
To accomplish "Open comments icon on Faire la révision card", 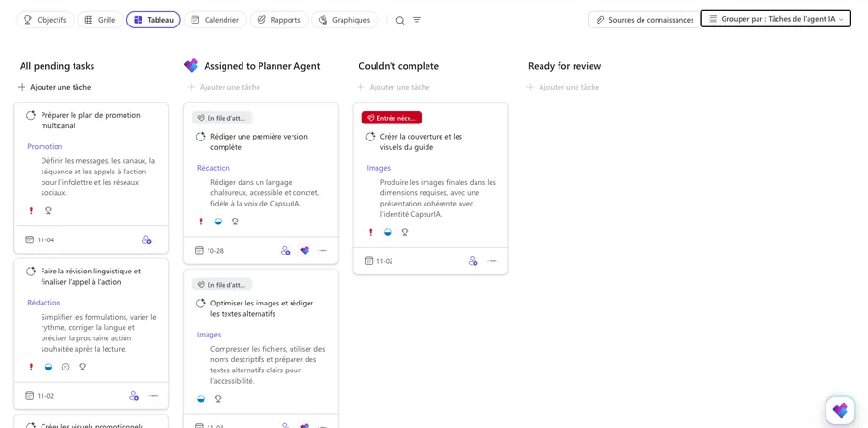I will click(x=65, y=367).
